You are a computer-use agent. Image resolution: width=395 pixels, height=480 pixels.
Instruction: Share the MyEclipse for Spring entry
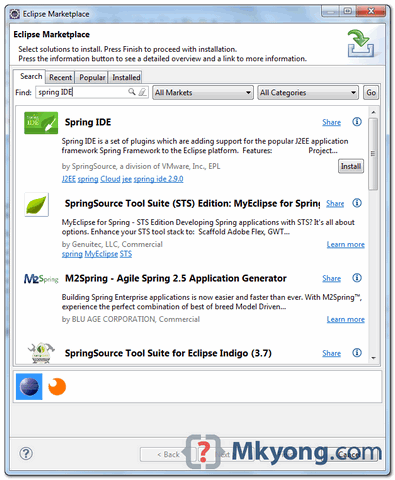(335, 203)
